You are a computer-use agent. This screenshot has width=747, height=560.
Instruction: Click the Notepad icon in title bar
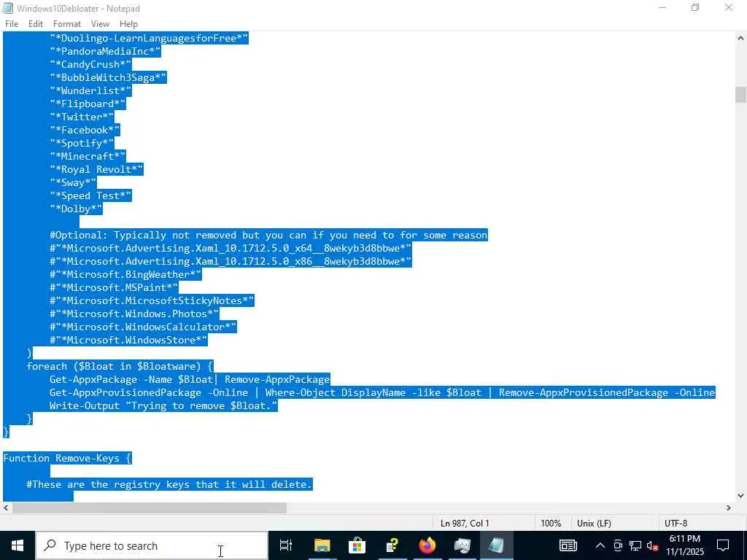pos(7,8)
